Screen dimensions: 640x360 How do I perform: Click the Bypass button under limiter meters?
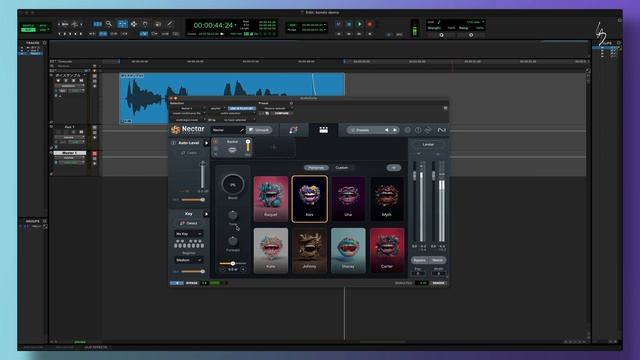(x=419, y=260)
